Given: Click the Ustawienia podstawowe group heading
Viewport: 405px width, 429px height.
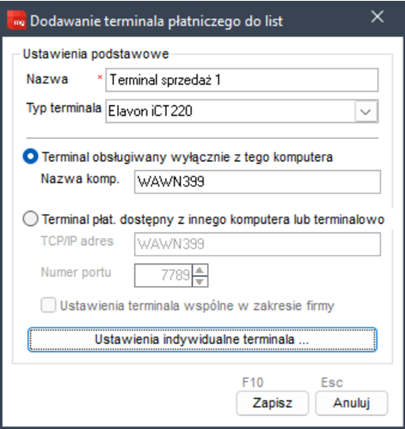Looking at the screenshot, I should [96, 54].
